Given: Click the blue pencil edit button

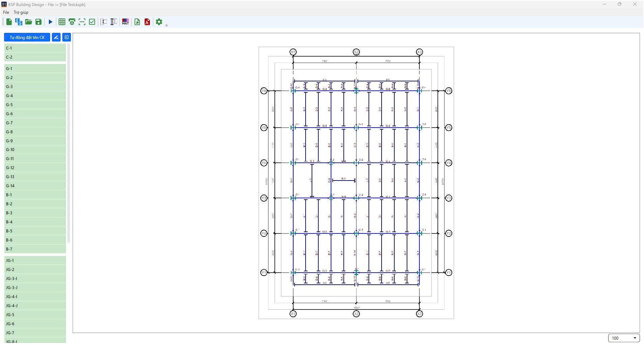Looking at the screenshot, I should [56, 38].
